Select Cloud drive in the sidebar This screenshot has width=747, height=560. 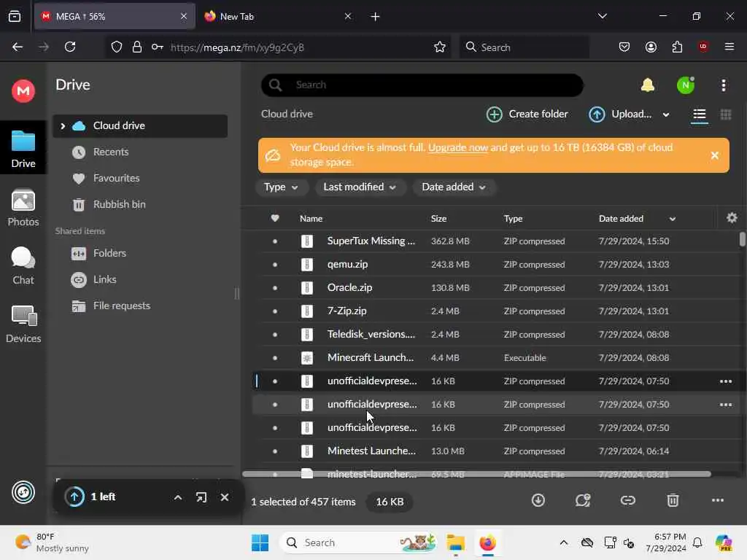coord(140,125)
